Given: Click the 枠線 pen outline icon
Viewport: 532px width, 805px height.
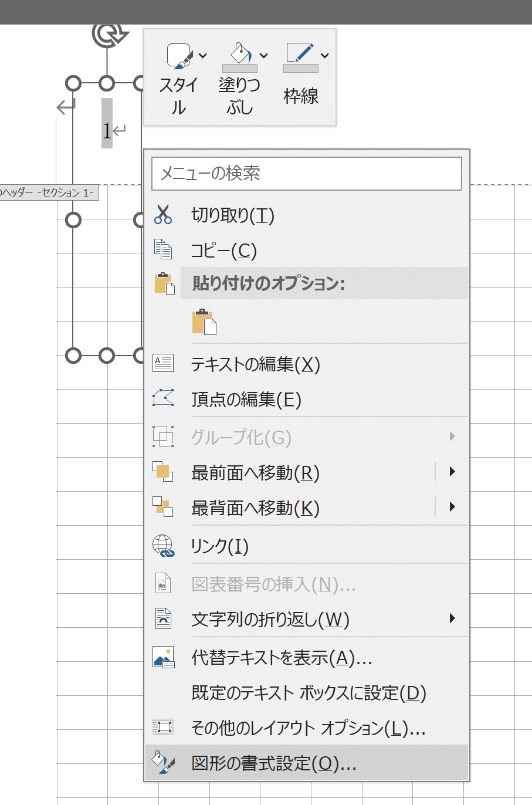Looking at the screenshot, I should (x=300, y=56).
